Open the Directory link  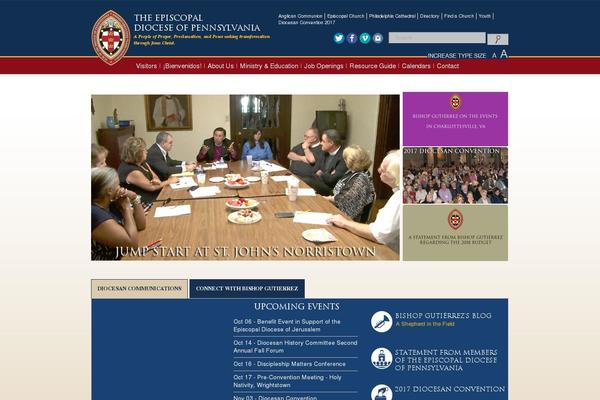pyautogui.click(x=429, y=16)
